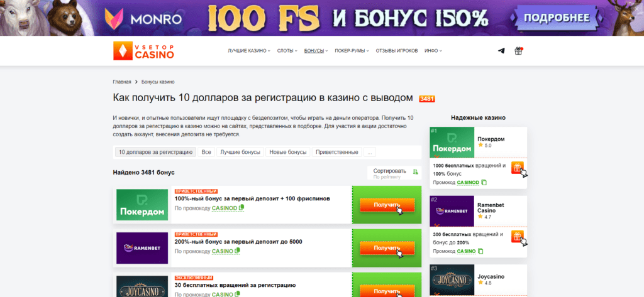
Task: Open Покердом name in sidebar
Action: click(x=491, y=139)
